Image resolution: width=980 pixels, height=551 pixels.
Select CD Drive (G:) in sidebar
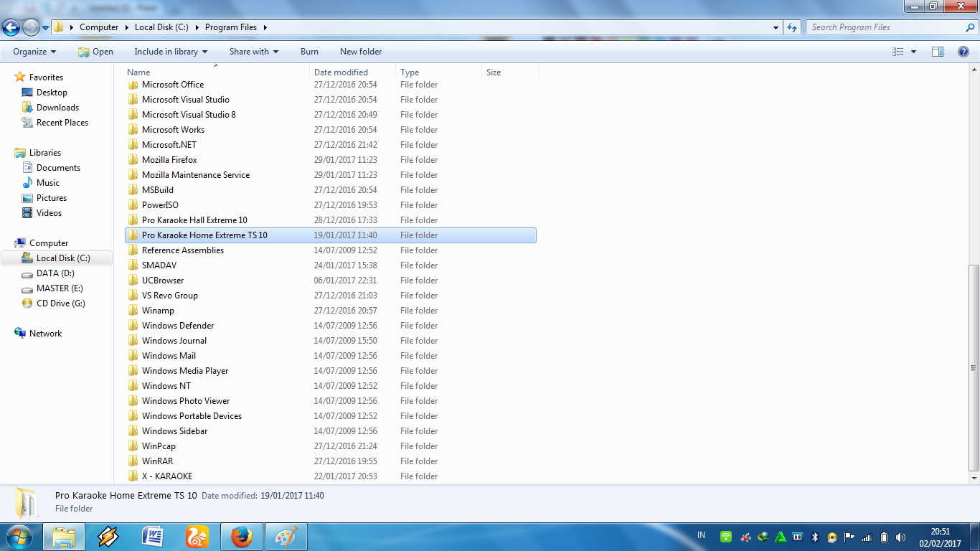[x=61, y=303]
